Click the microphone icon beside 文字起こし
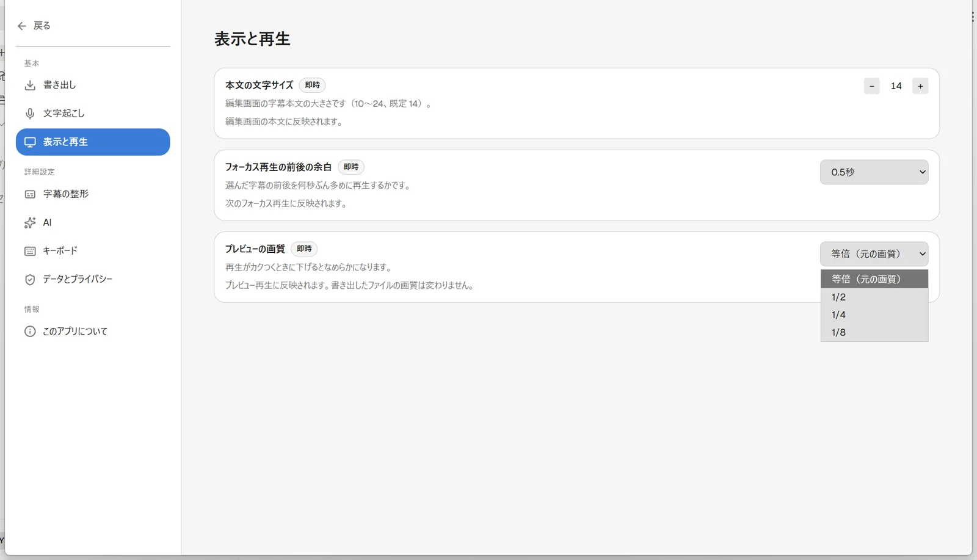 (x=30, y=114)
